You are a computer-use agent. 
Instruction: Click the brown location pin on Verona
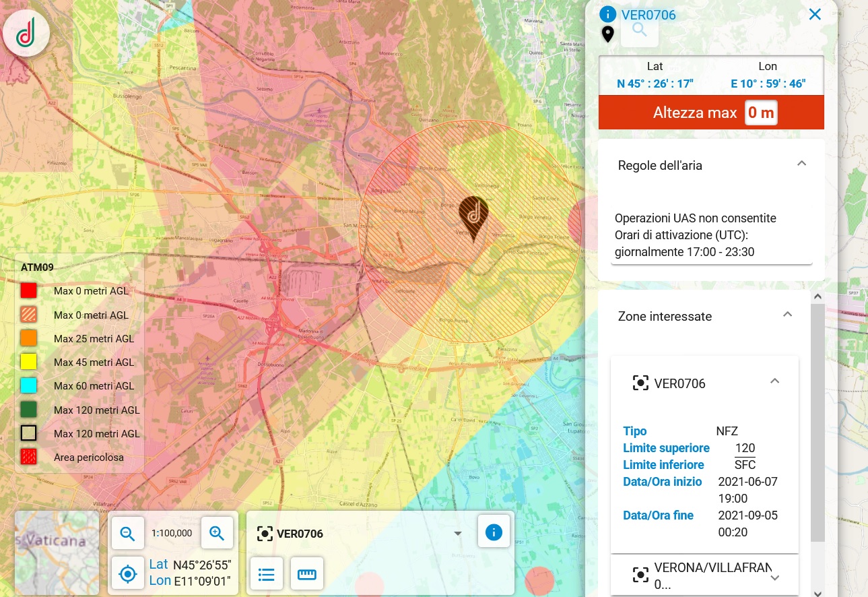coord(473,219)
